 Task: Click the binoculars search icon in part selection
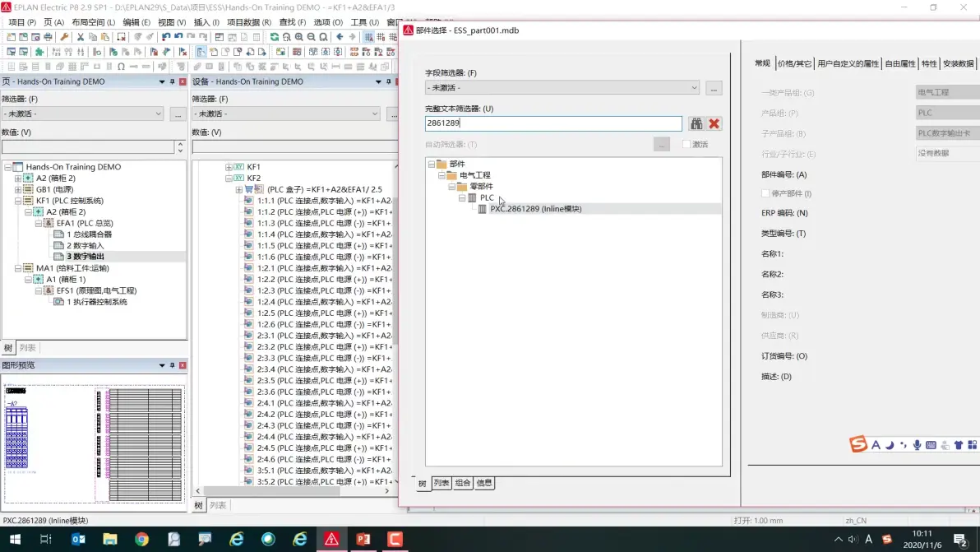pyautogui.click(x=696, y=123)
